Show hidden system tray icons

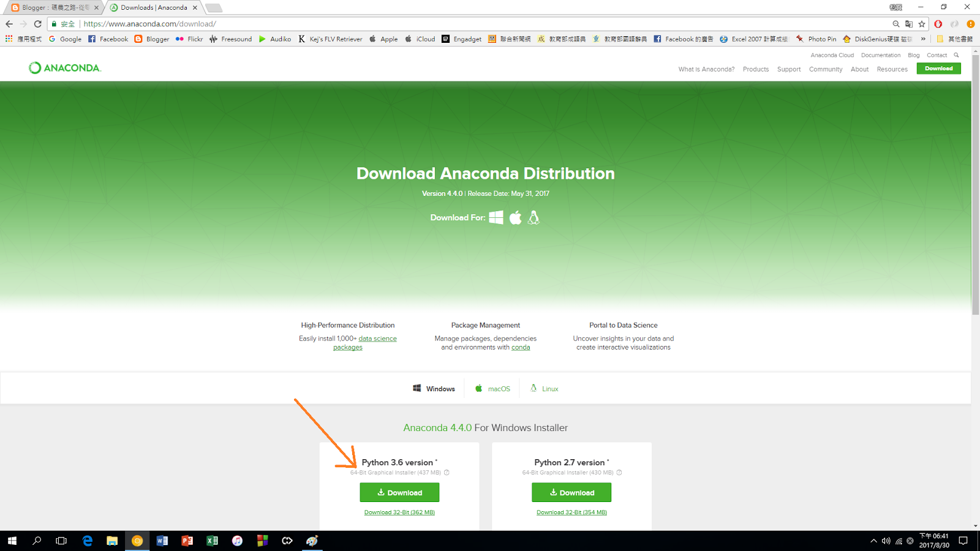coord(873,541)
